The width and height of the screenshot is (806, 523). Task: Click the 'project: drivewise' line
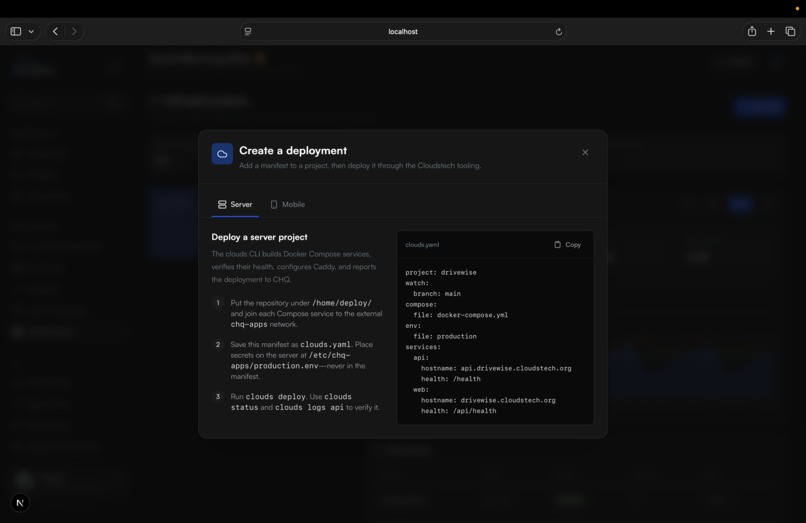pos(441,273)
